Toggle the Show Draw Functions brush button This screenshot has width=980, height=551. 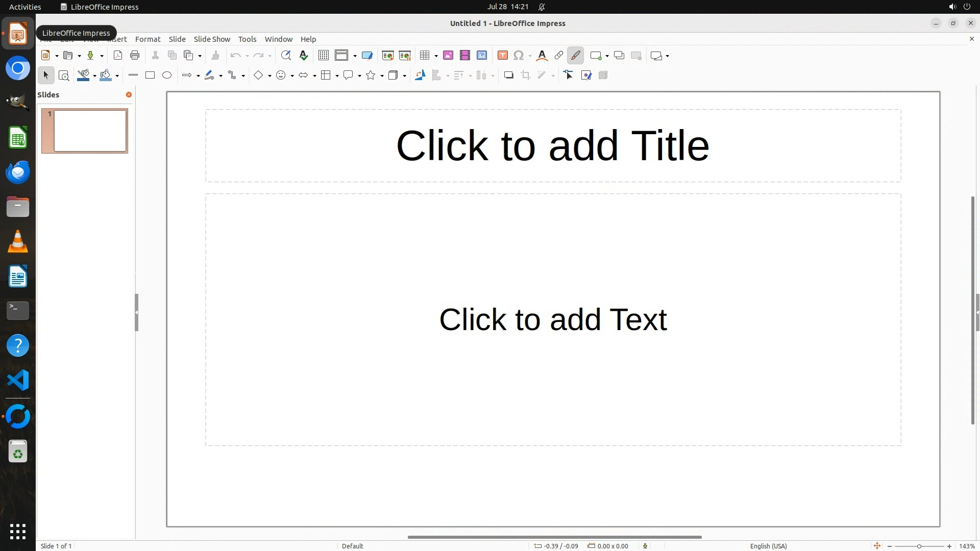coord(575,56)
